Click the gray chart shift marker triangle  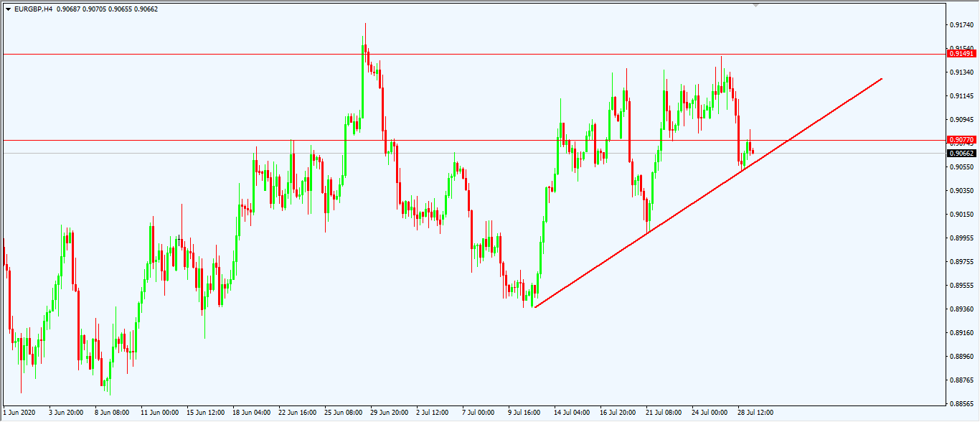click(755, 5)
